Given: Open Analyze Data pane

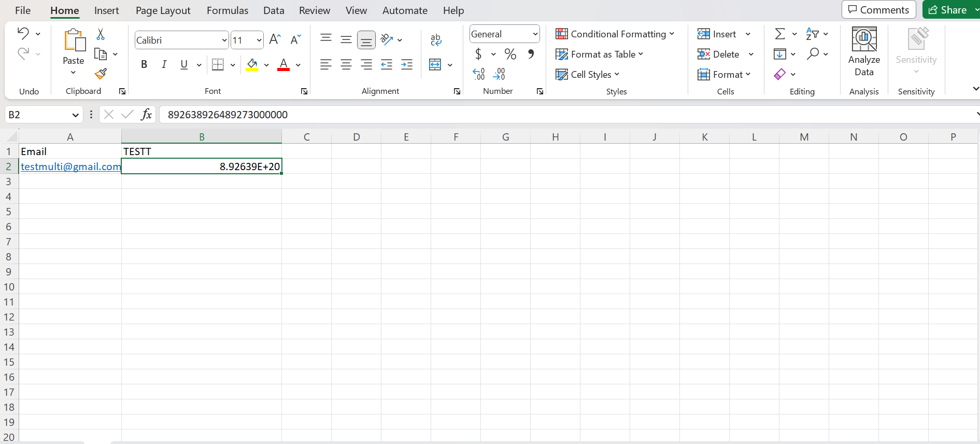Looking at the screenshot, I should [864, 52].
